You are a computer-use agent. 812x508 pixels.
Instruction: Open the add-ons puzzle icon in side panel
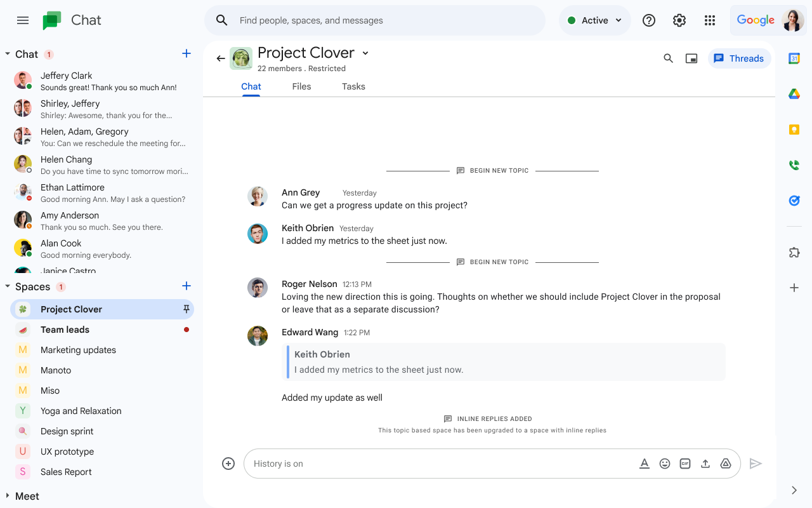click(x=794, y=253)
